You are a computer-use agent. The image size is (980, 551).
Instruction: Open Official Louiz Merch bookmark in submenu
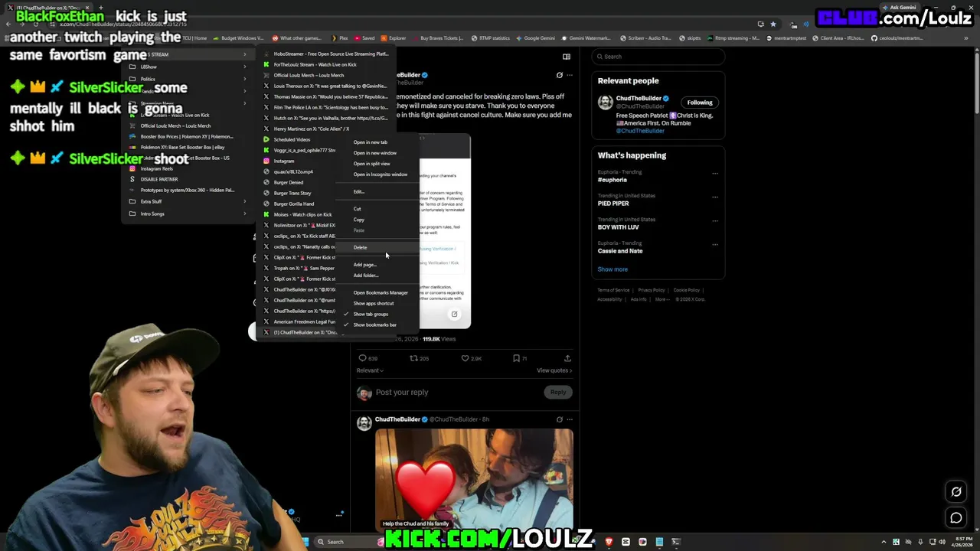click(x=326, y=75)
